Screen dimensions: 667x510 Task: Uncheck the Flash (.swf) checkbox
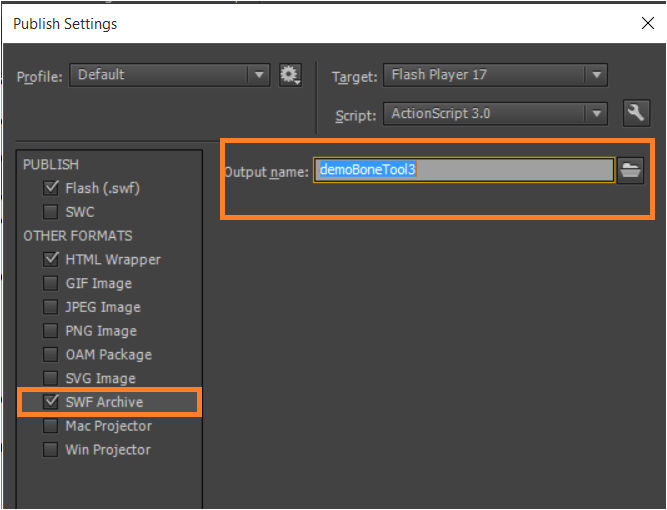[x=51, y=188]
